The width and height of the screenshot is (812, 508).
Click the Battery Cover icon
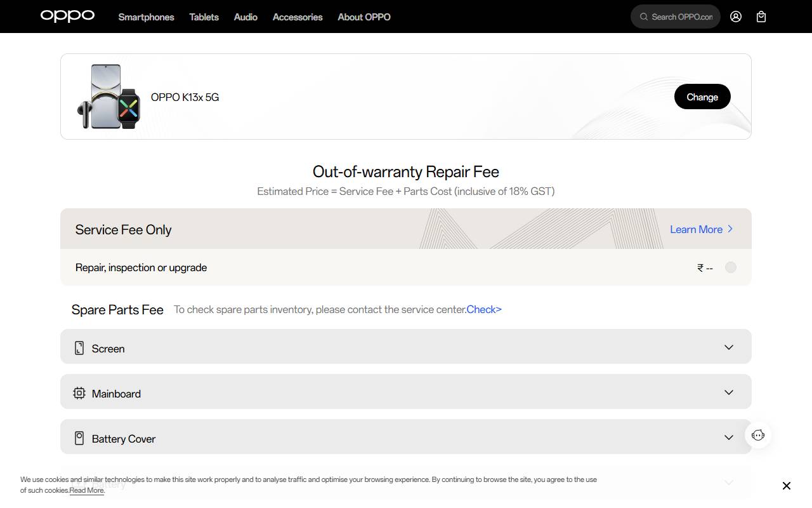click(79, 438)
